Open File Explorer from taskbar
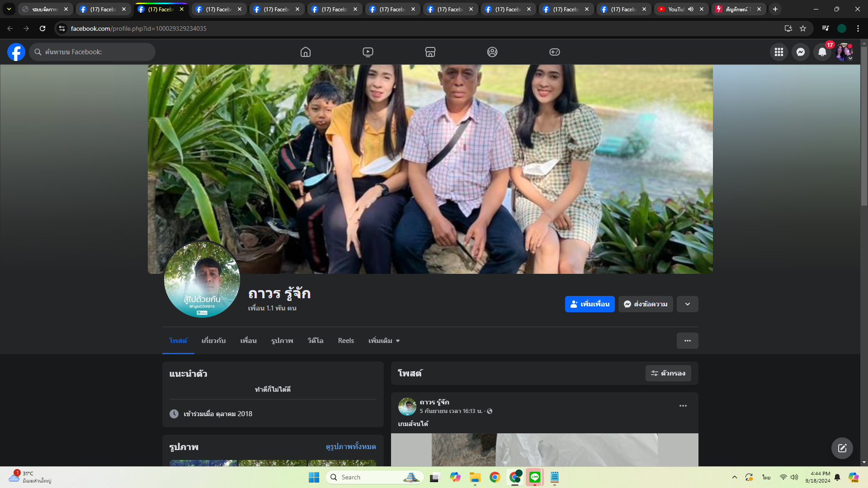Viewport: 868px width, 488px height. tap(475, 477)
